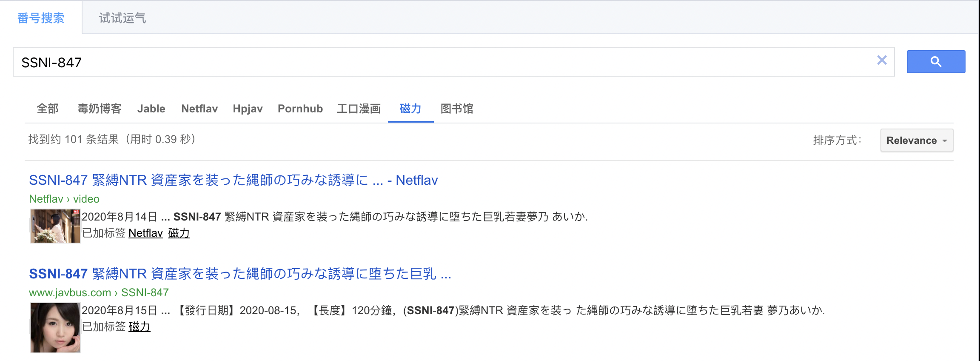
Task: Click the Netflav › video breadcrumb
Action: pos(64,199)
